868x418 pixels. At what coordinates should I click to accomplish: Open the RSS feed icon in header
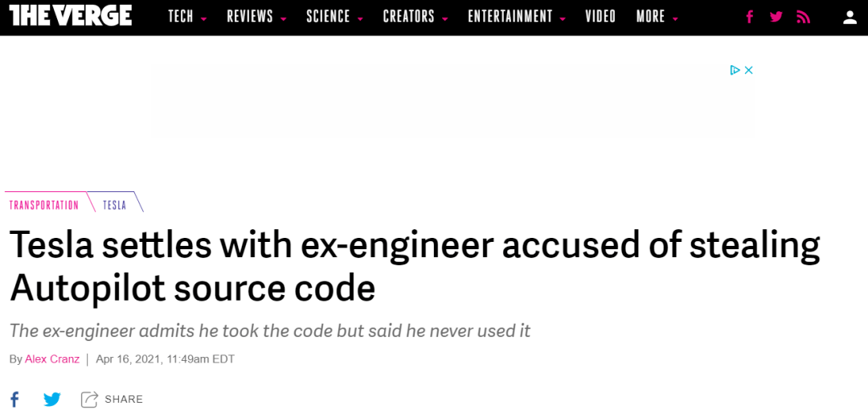(803, 17)
